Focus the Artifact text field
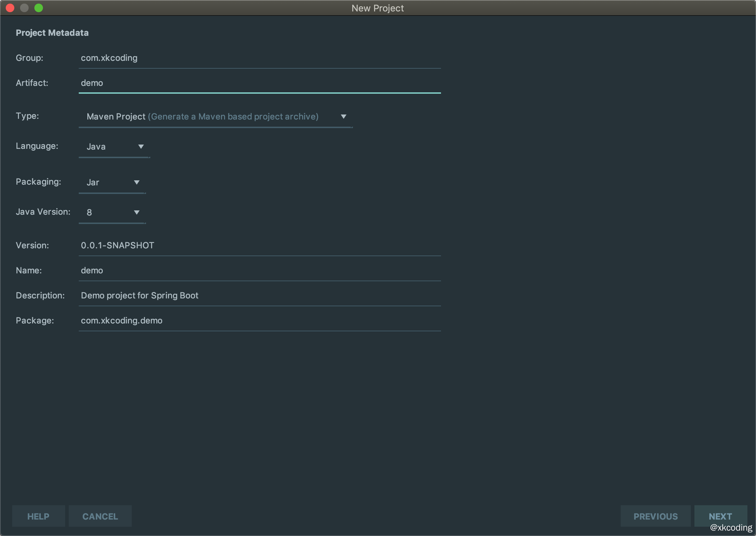 click(260, 83)
